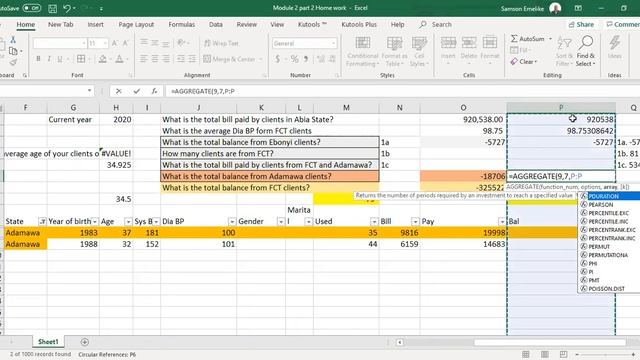Add a new sheet with plus icon
Screen dimensions: 640x360
coord(84,342)
